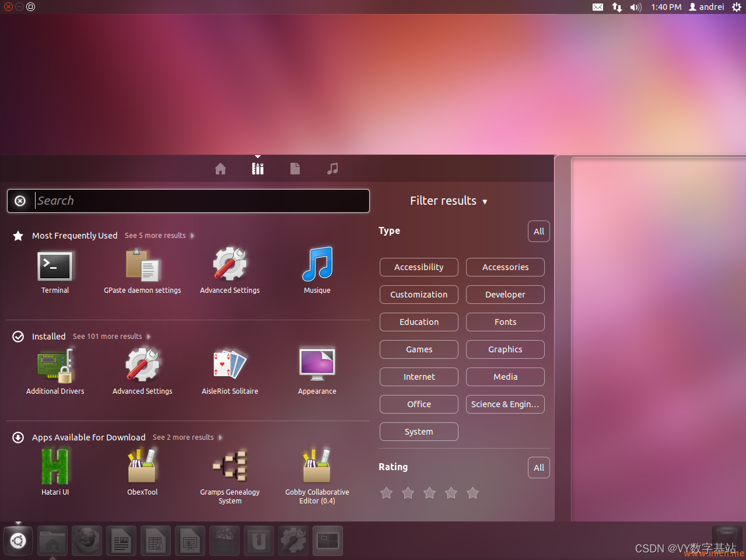Select Hatari UI under Apps Available for Download
746x560 pixels.
(x=55, y=466)
